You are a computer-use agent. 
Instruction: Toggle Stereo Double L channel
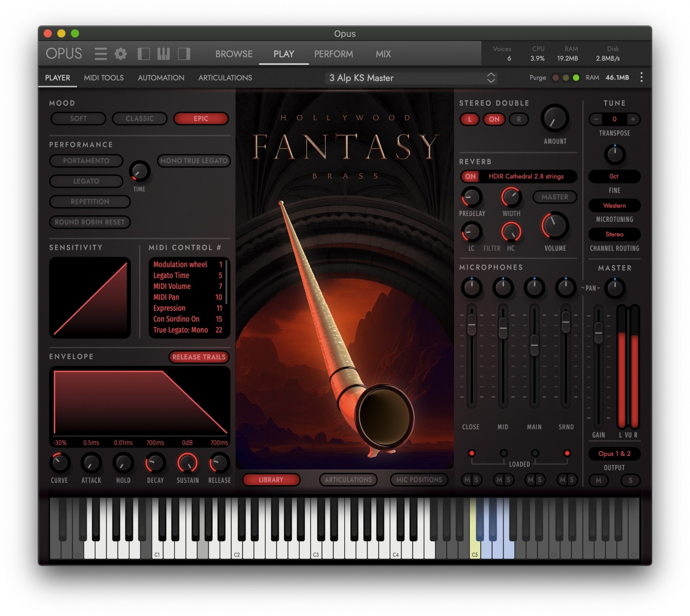coord(470,119)
